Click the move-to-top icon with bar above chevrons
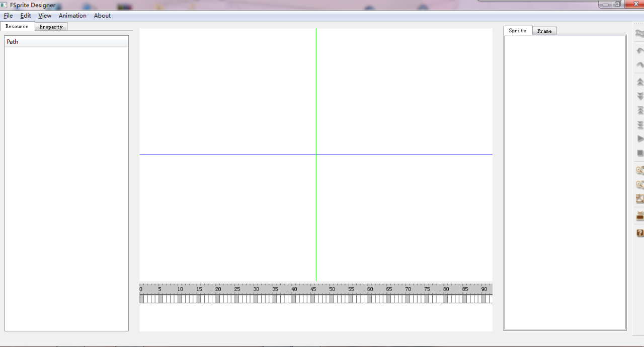The image size is (644, 347). pyautogui.click(x=640, y=110)
